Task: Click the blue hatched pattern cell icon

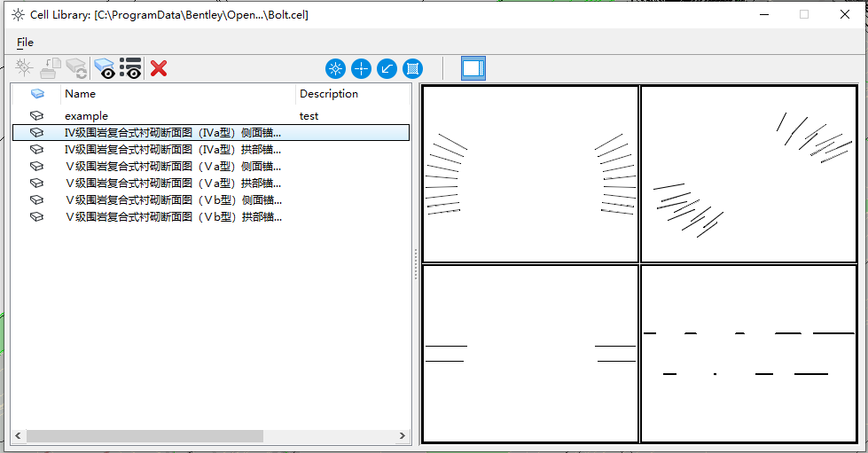Action: pos(412,68)
